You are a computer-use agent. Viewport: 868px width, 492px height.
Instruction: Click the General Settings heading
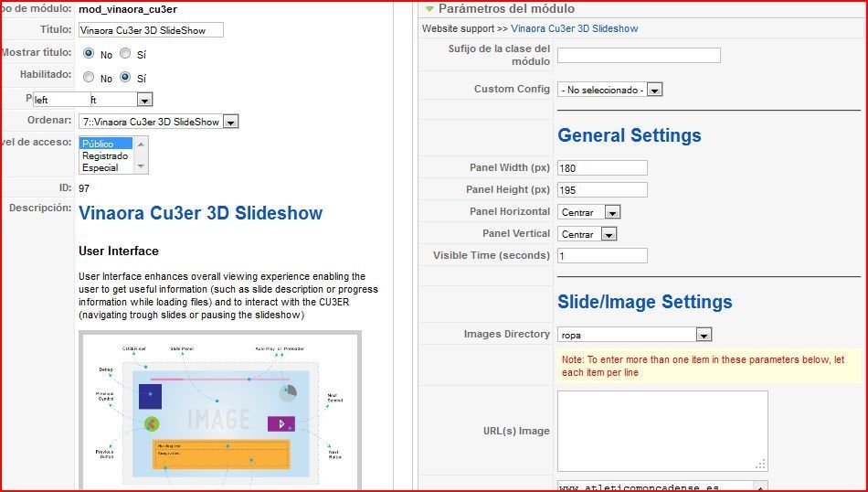[629, 135]
